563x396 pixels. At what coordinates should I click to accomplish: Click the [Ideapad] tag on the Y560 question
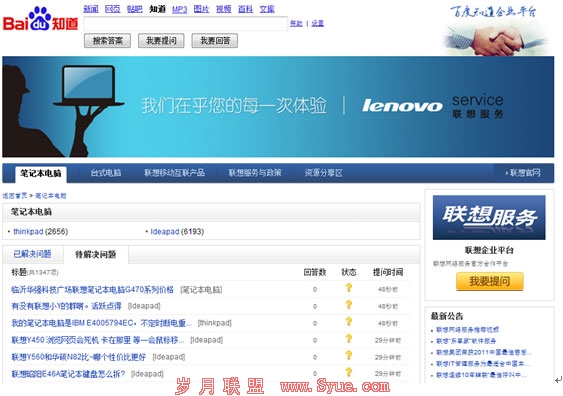(x=169, y=357)
